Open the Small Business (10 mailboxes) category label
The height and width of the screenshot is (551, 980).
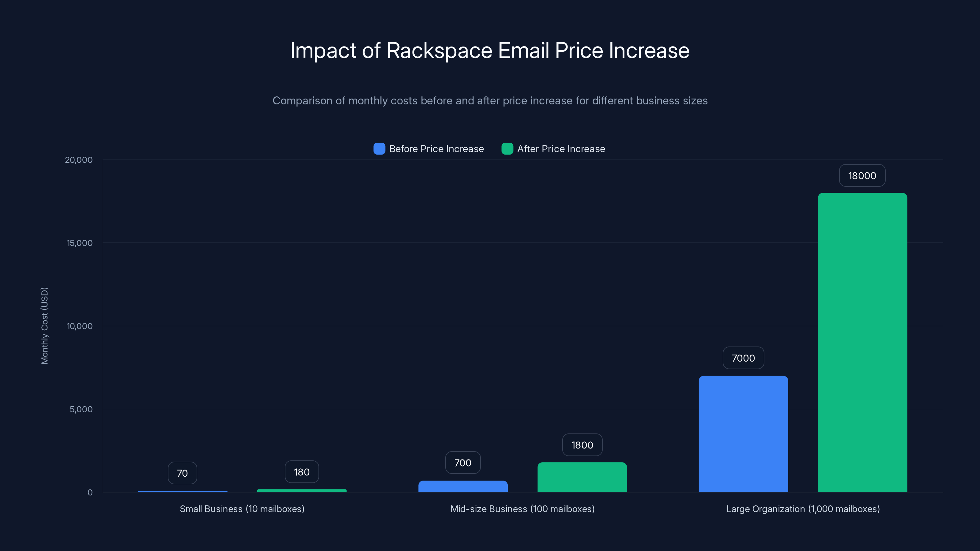click(x=242, y=509)
